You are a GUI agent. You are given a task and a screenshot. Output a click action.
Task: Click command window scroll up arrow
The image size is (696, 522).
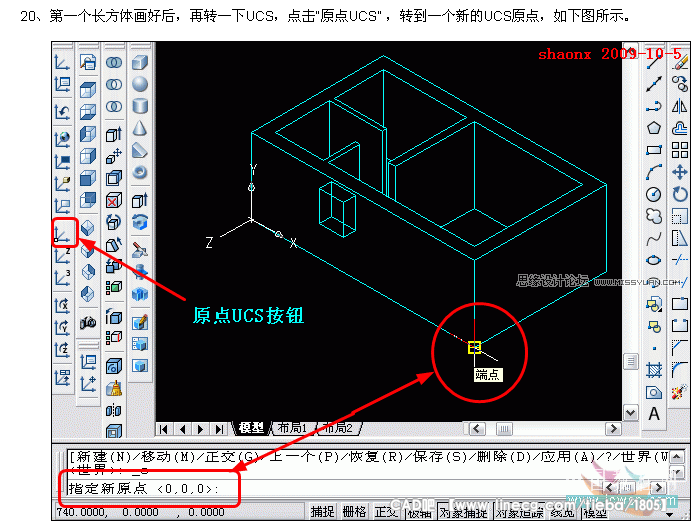pos(676,457)
